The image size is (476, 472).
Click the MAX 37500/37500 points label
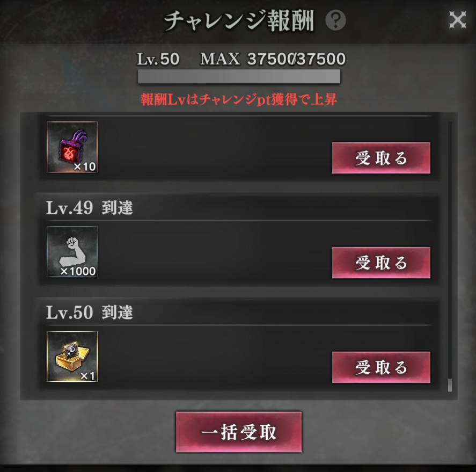273,59
